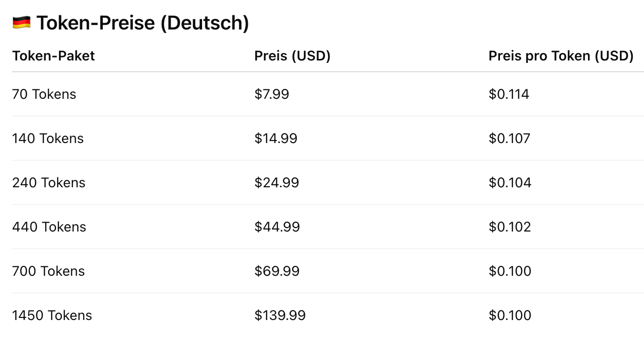644x349 pixels.
Task: Click the $0.107 per-token value
Action: 509,138
